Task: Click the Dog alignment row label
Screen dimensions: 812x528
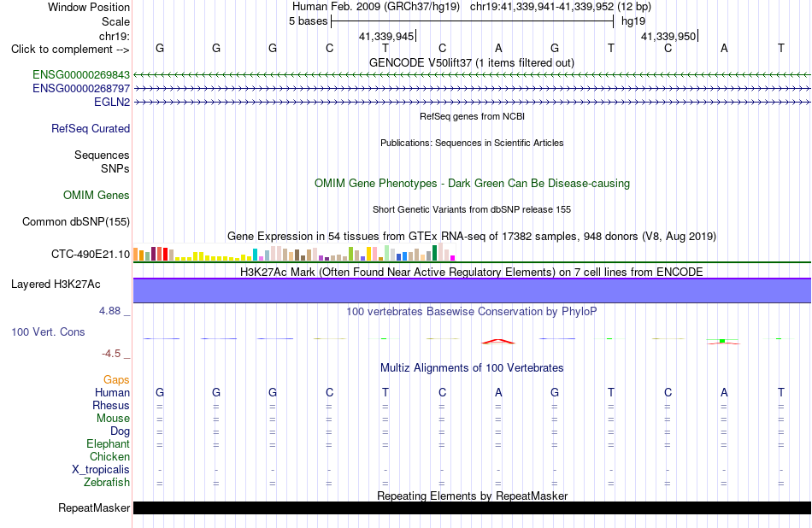Action: (120, 431)
